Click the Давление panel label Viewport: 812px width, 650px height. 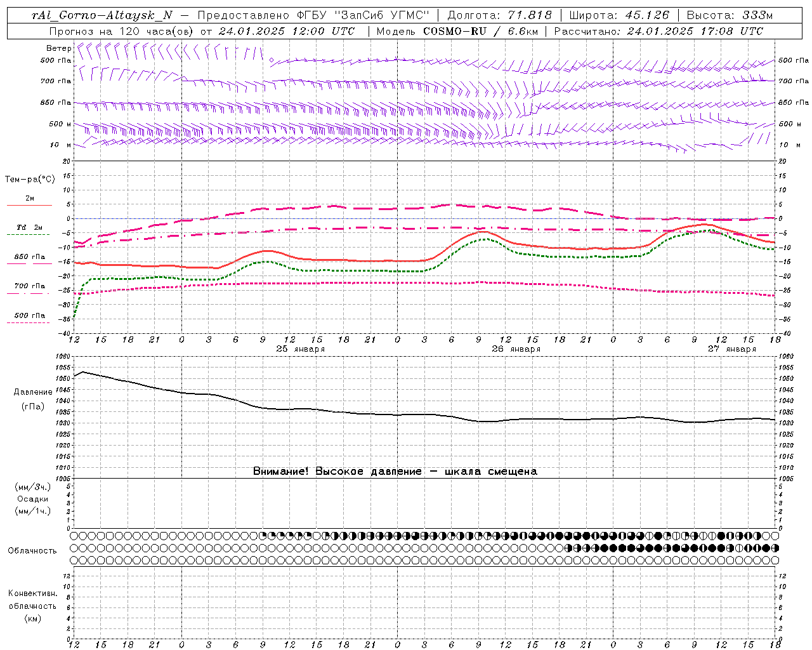pyautogui.click(x=33, y=392)
